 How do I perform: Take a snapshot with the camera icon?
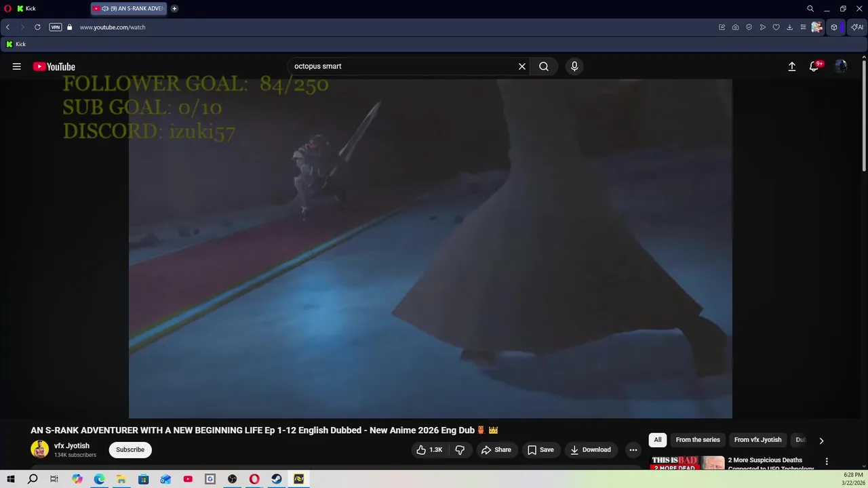click(736, 27)
